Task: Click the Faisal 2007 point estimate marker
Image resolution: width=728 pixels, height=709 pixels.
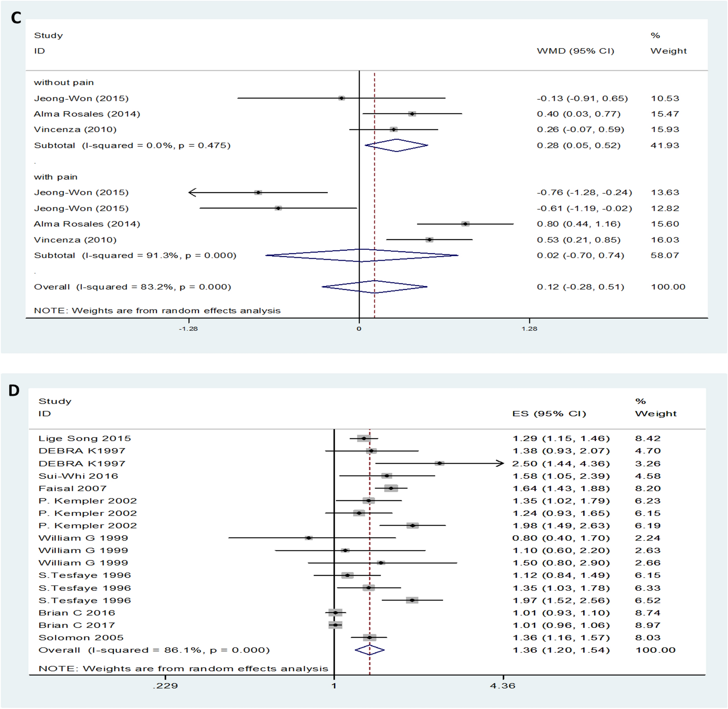Action: pyautogui.click(x=391, y=488)
